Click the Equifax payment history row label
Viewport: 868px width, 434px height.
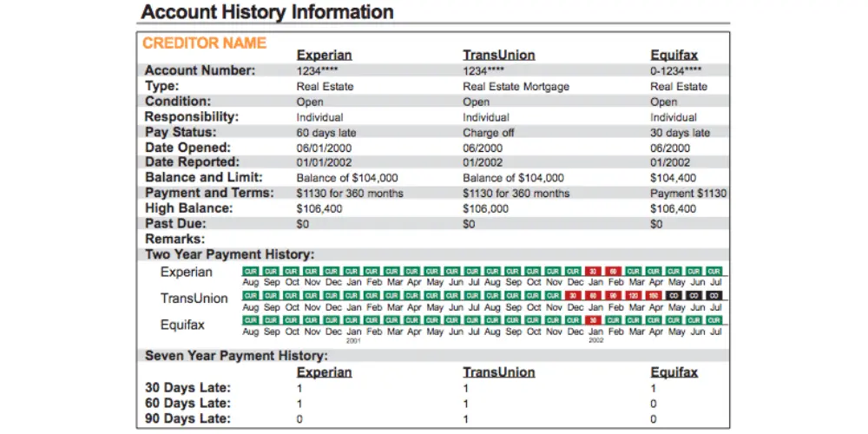(182, 325)
